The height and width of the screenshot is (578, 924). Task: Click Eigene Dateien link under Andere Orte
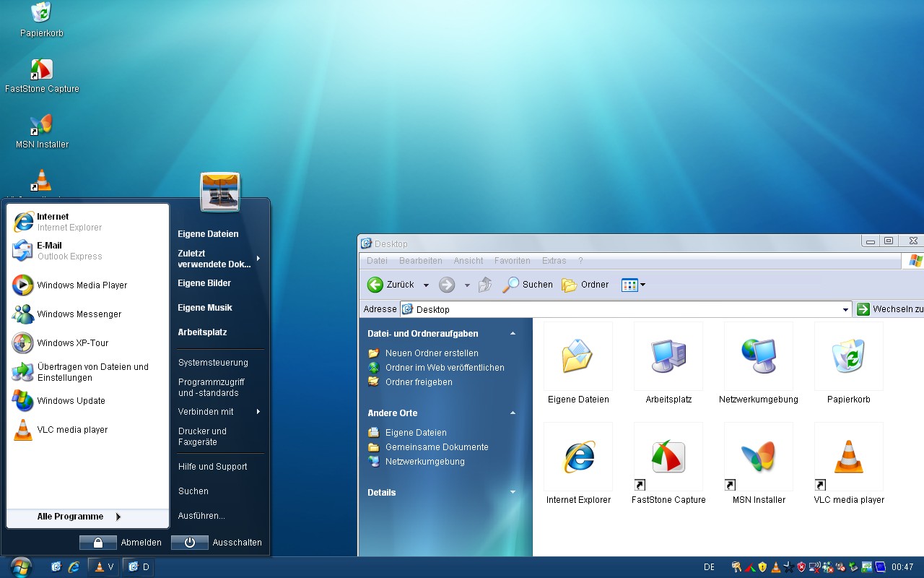pyautogui.click(x=416, y=433)
